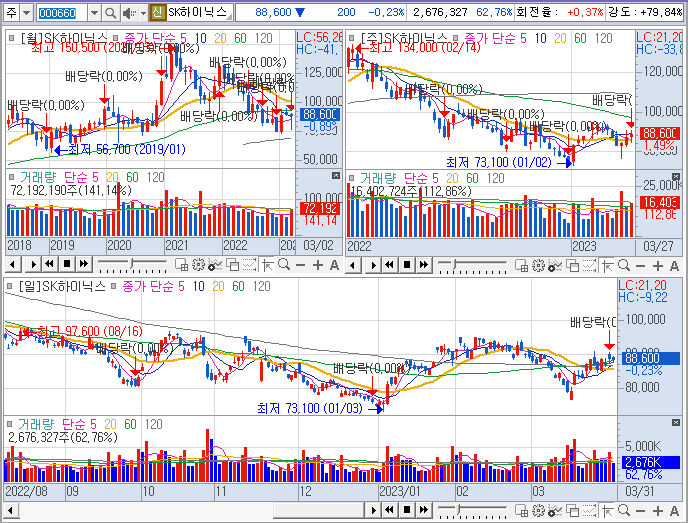Click moving average 60 label in daily chart

(x=238, y=286)
